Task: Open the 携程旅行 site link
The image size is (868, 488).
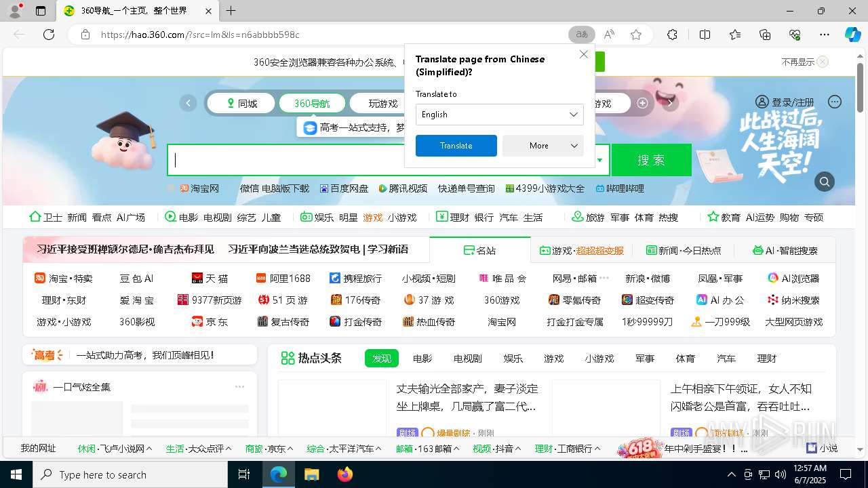Action: pos(356,279)
